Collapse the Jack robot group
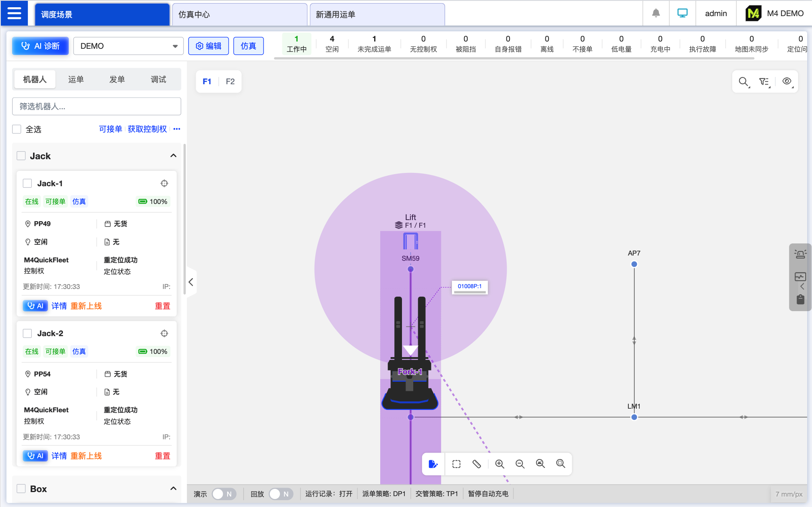 [x=173, y=156]
